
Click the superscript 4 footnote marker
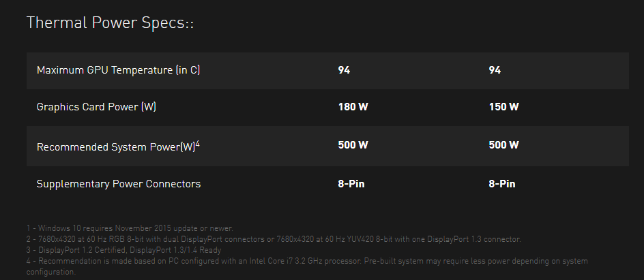198,144
